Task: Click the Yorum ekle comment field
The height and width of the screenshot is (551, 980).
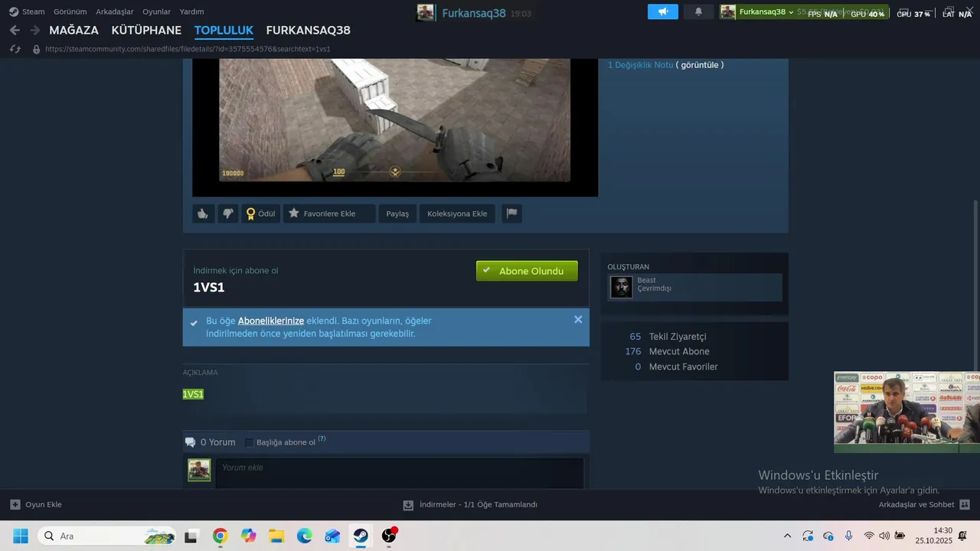Action: coord(399,473)
